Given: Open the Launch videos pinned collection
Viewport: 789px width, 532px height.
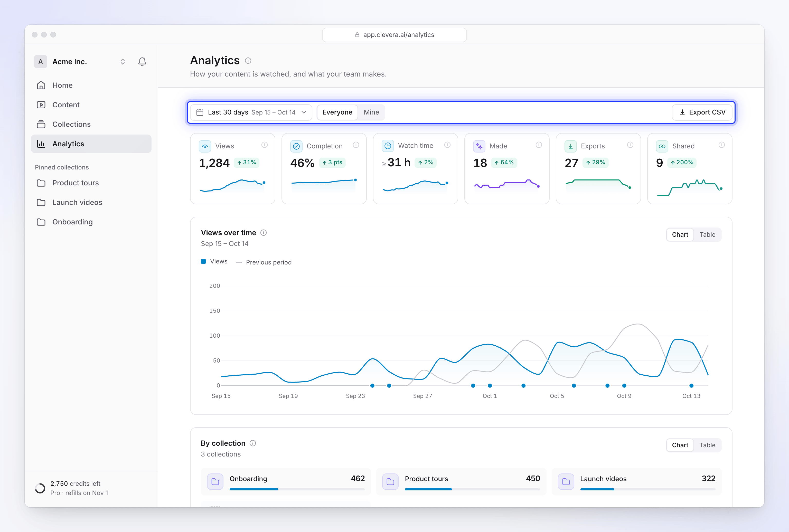Looking at the screenshot, I should pos(91,203).
